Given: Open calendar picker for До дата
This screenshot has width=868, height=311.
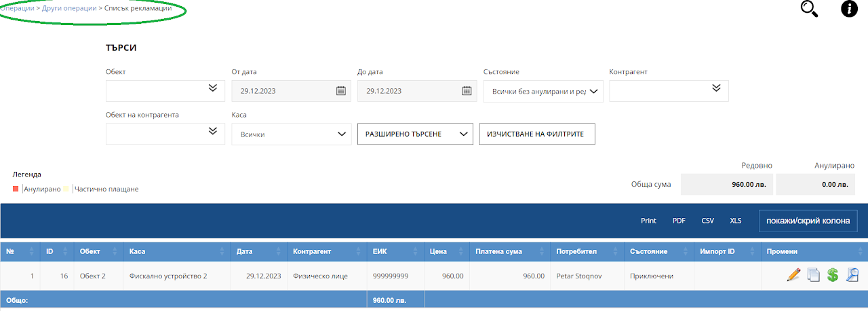Looking at the screenshot, I should coord(467,91).
